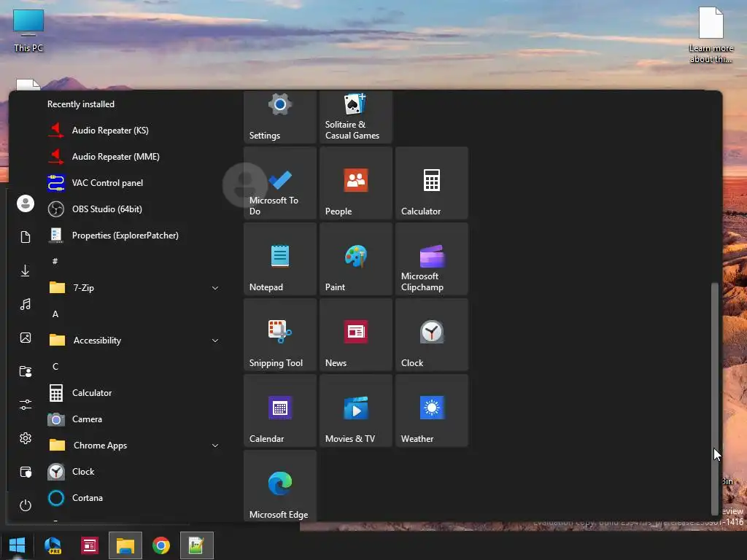Open Music from the Start sidebar
This screenshot has width=747, height=560.
26,304
